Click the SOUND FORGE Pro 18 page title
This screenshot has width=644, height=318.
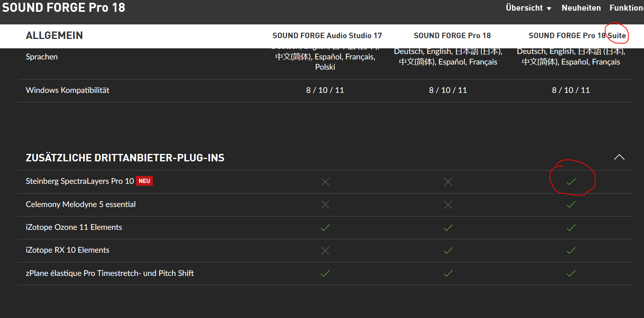[x=63, y=7]
